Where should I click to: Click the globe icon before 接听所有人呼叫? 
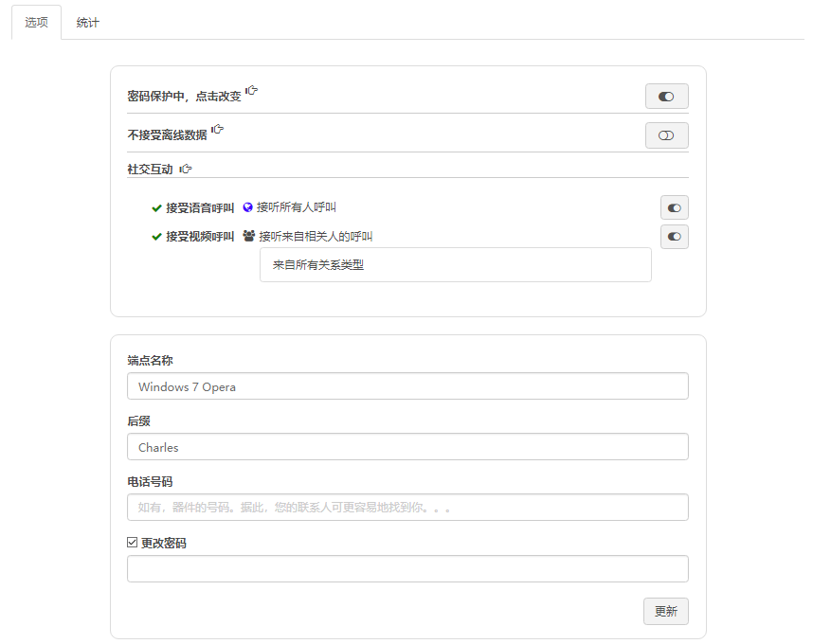(x=248, y=207)
